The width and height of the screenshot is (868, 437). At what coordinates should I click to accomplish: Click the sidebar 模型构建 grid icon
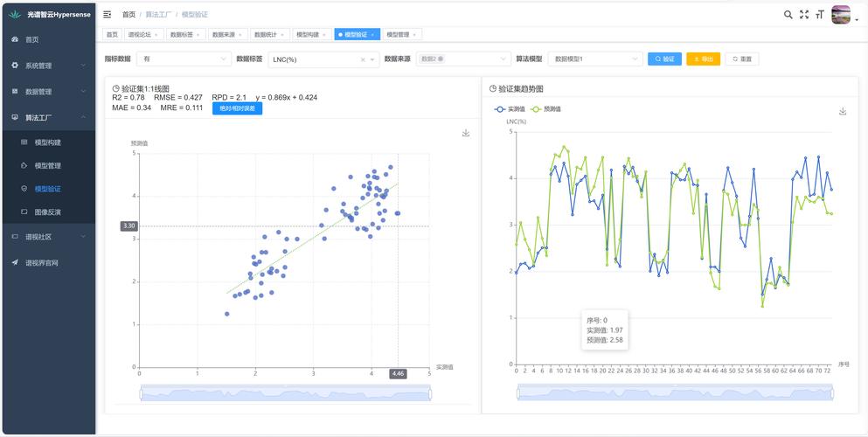[x=24, y=142]
